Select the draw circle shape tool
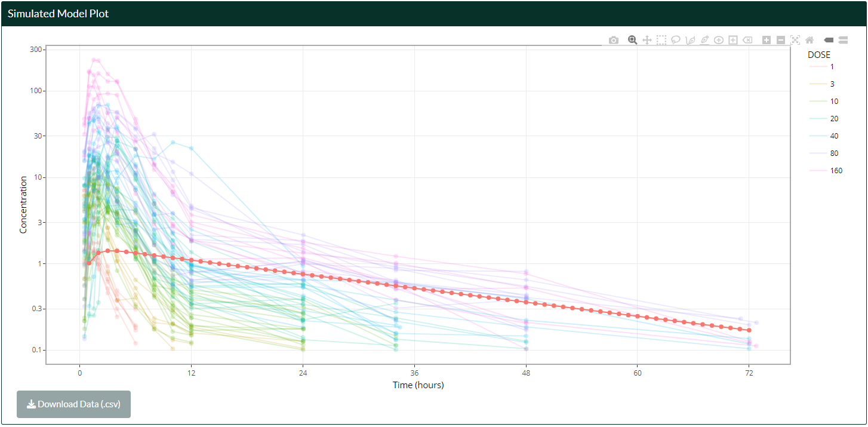This screenshot has width=868, height=427. click(719, 40)
